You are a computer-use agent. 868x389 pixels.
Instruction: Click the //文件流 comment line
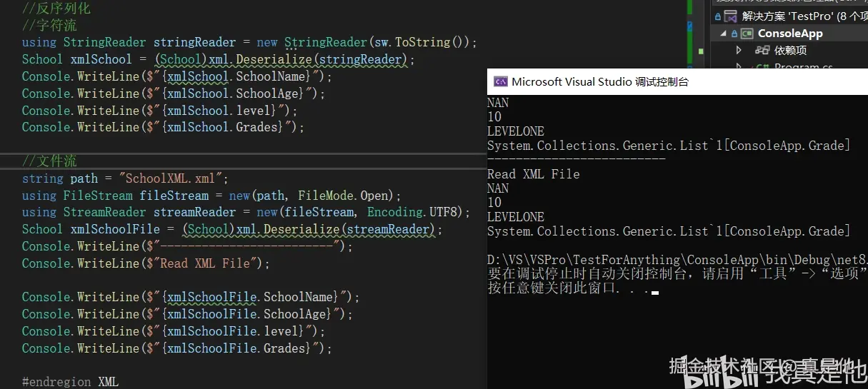[49, 161]
